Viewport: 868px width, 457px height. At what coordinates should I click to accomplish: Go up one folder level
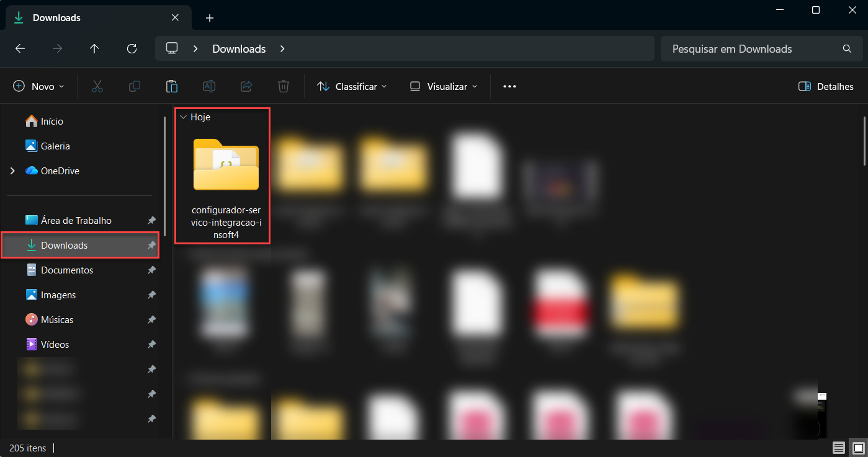coord(94,49)
